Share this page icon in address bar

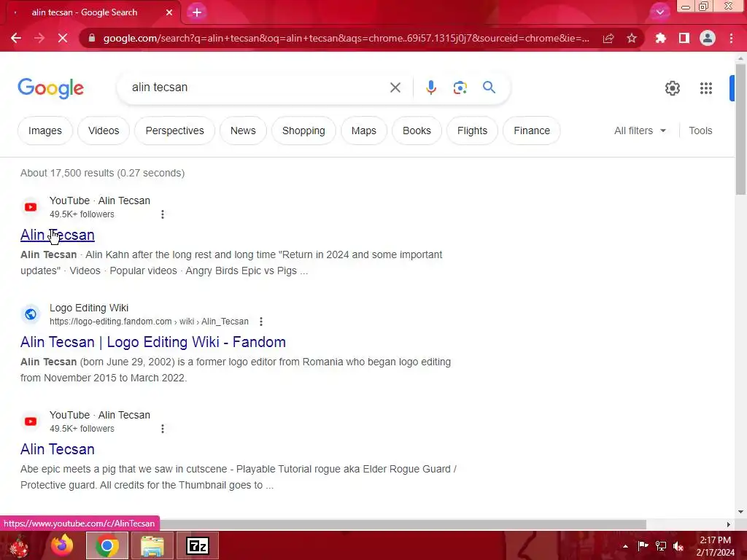608,38
